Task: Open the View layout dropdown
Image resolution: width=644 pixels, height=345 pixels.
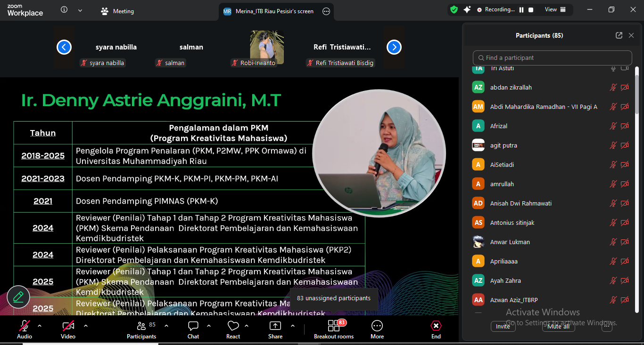Action: [x=554, y=9]
